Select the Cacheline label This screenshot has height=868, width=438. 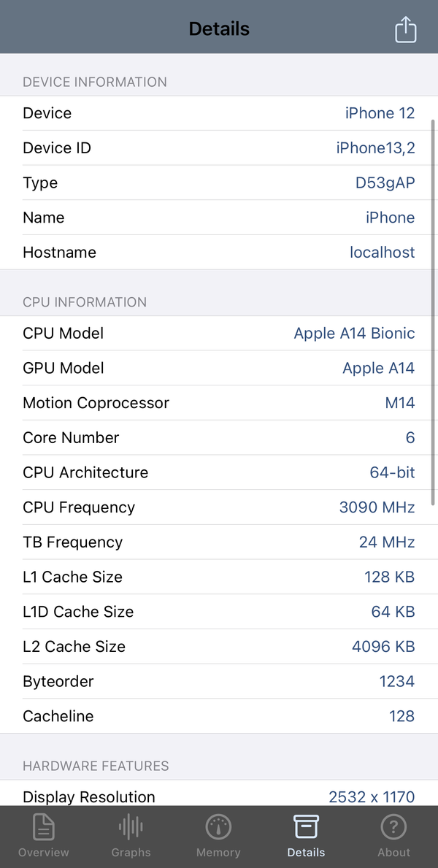point(58,716)
